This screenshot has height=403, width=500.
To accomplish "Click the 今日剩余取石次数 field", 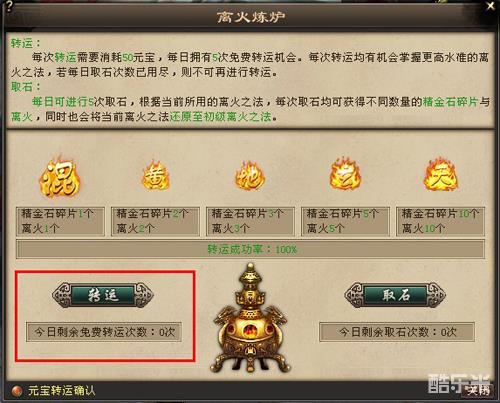I will [x=397, y=332].
